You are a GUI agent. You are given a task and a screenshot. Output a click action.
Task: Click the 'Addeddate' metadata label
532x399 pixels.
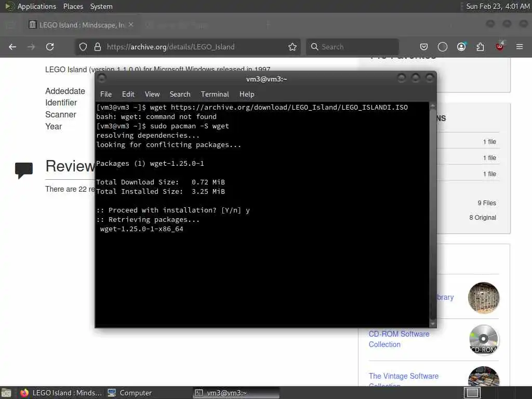click(65, 91)
